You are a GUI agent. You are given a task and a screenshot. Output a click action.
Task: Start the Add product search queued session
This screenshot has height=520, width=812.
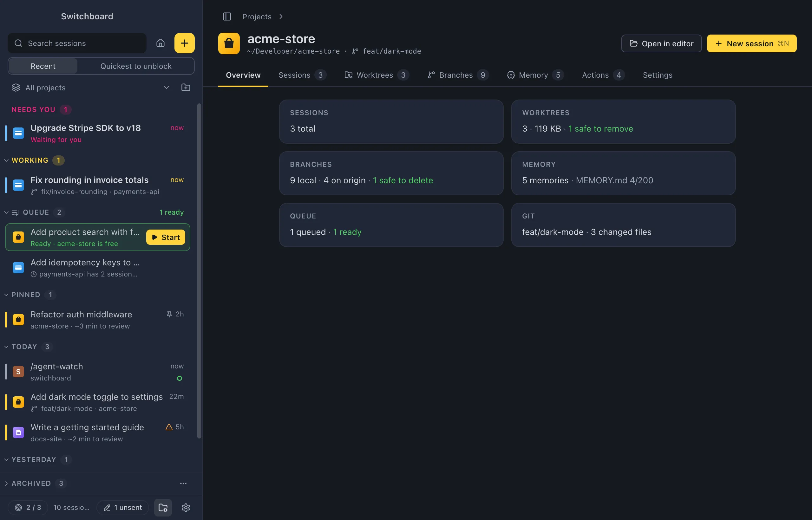pyautogui.click(x=166, y=237)
